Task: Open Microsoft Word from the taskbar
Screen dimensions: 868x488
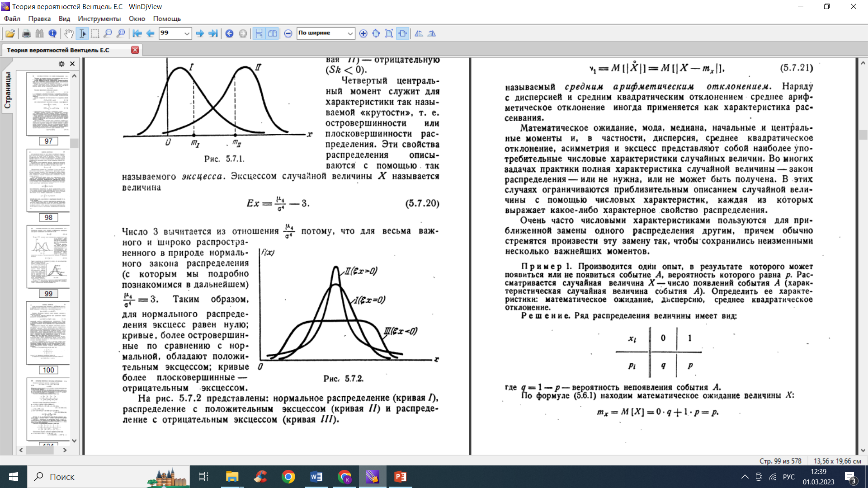Action: point(316,477)
